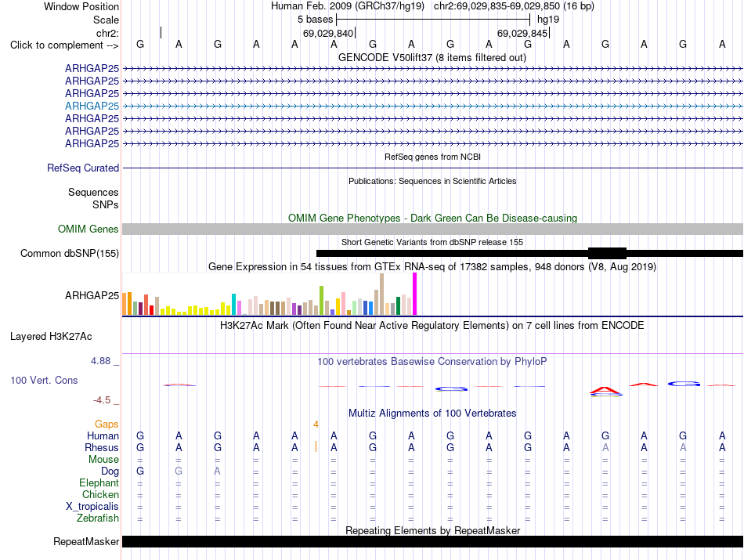Image resolution: width=744 pixels, height=560 pixels.
Task: Click the magenta bar in GTEx expression chart
Action: click(x=415, y=294)
